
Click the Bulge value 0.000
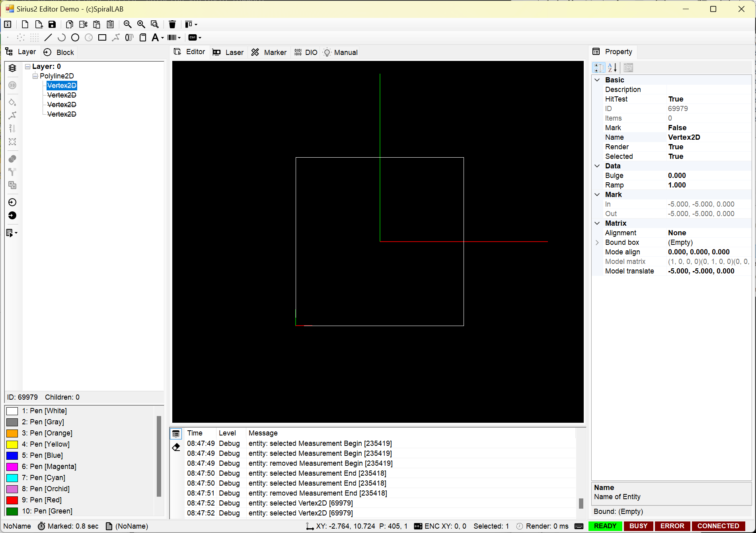[x=677, y=176]
